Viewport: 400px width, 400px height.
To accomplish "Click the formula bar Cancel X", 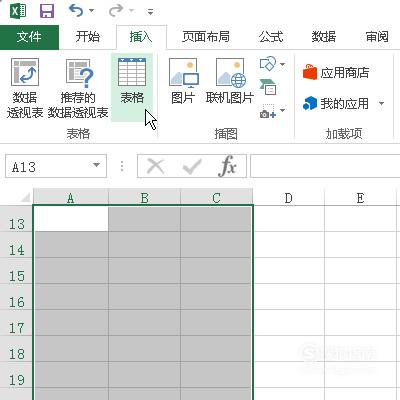I will click(155, 166).
